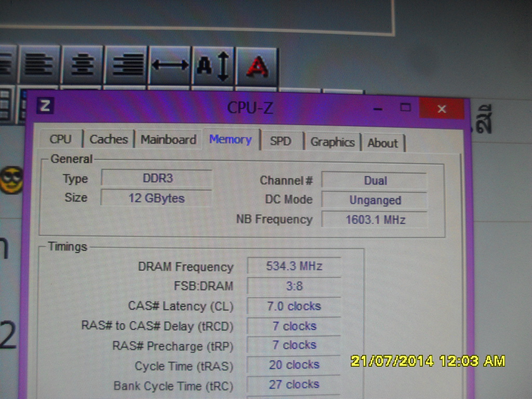Click the 7.0 clocks CAS Latency value
532x399 pixels.
coord(294,306)
